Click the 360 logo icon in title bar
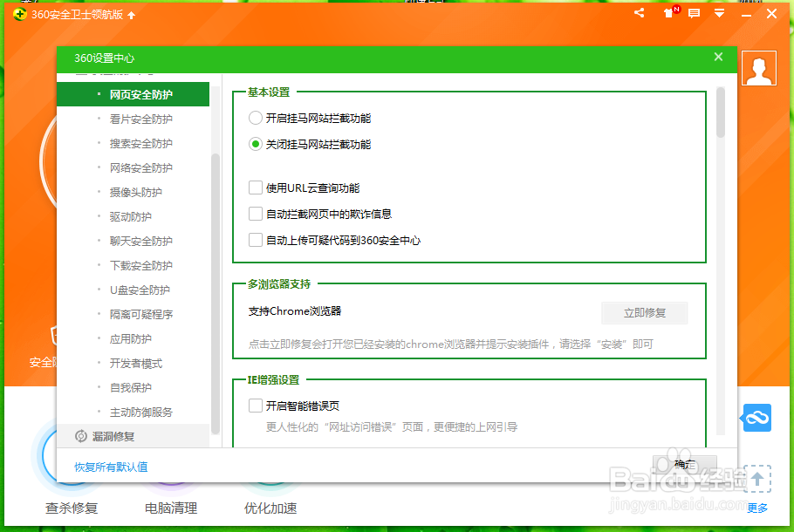 click(20, 14)
